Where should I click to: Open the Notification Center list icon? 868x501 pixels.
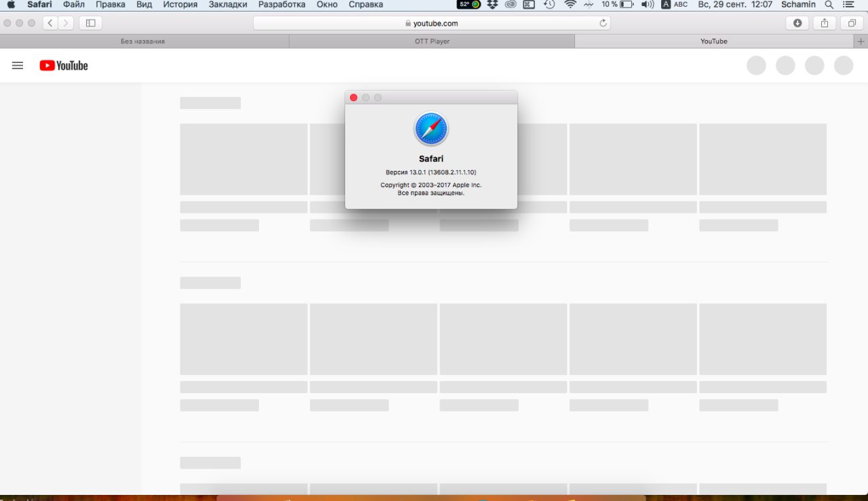click(848, 5)
